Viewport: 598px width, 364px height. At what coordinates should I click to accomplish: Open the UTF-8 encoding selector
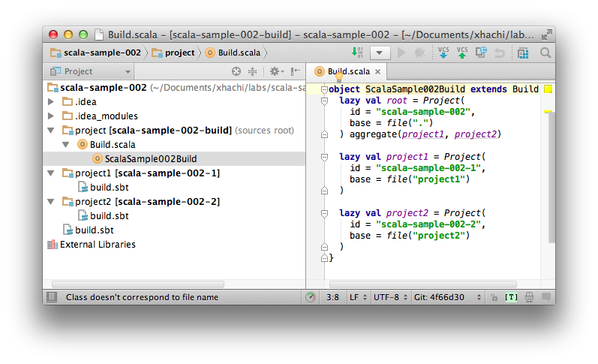point(390,297)
